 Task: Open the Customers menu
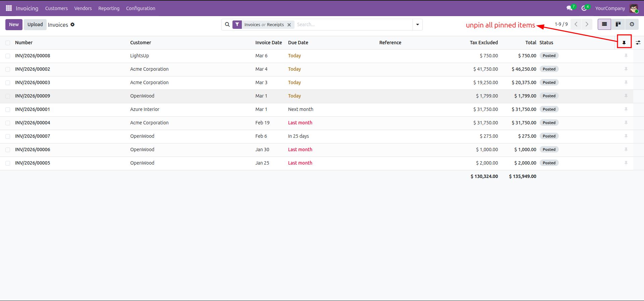(56, 8)
